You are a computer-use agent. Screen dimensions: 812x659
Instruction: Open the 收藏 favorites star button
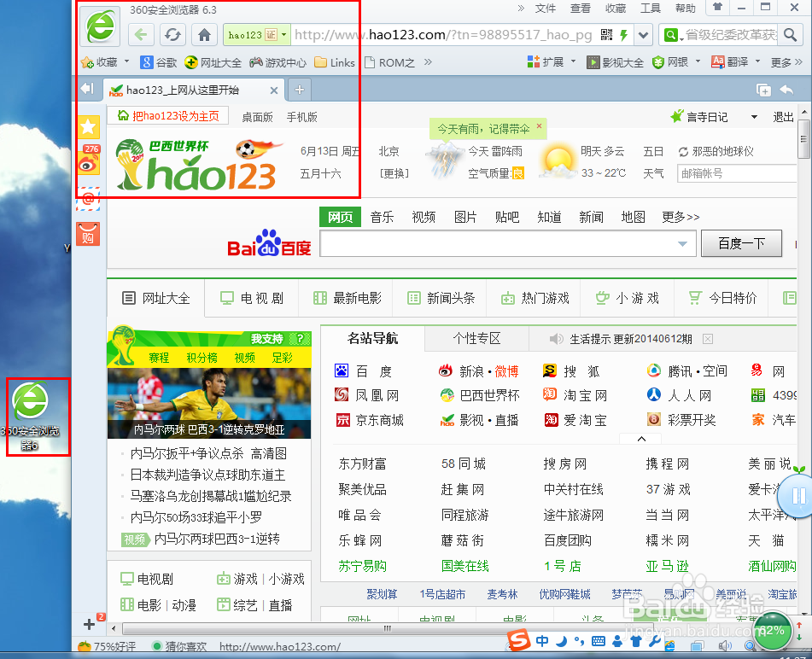coord(99,62)
